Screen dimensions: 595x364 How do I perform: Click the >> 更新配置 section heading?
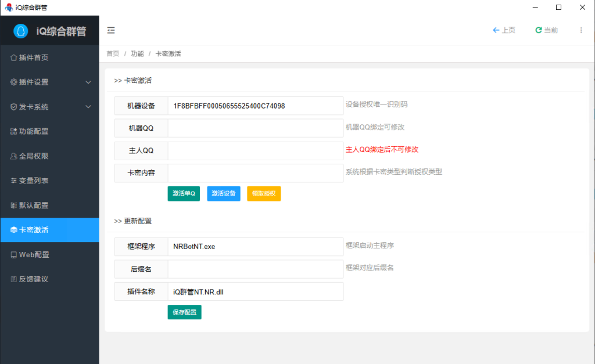[133, 221]
